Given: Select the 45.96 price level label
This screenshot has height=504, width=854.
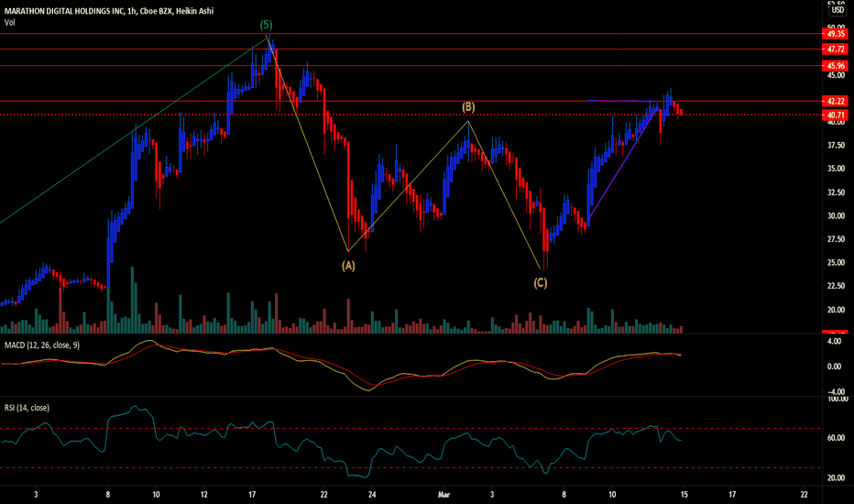Looking at the screenshot, I should [836, 66].
